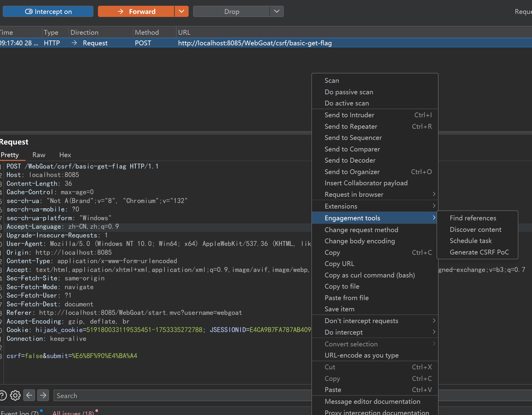Select Send to Repeater
The height and width of the screenshot is (415, 532).
pyautogui.click(x=375, y=126)
